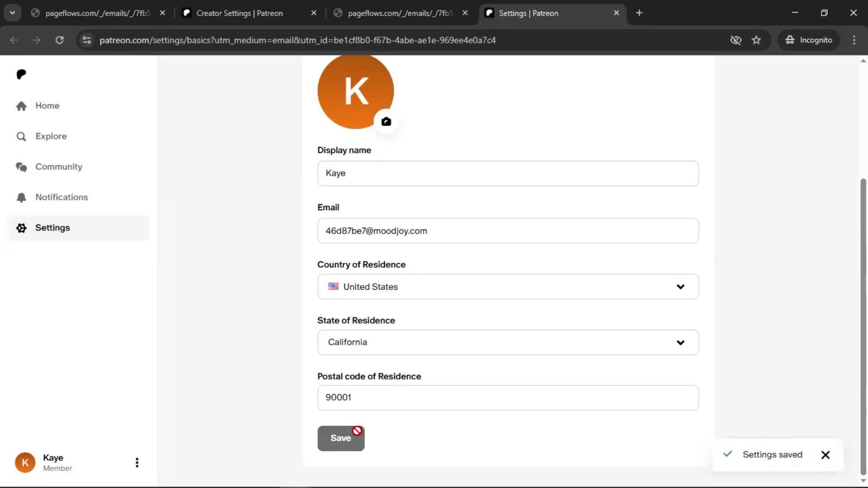868x488 pixels.
Task: Open the three-dot menu beside Kaye
Action: point(137,463)
